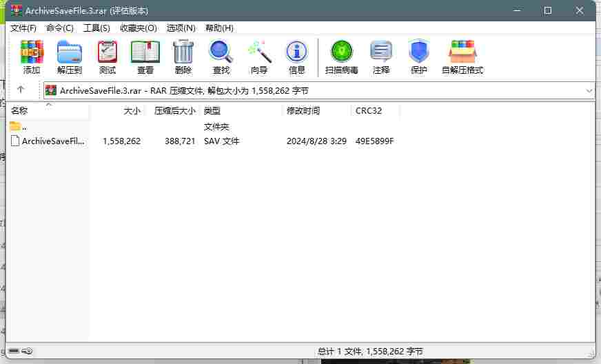This screenshot has height=364, width=601.
Task: Open the Find (查找) magnifier tool
Action: click(x=221, y=57)
